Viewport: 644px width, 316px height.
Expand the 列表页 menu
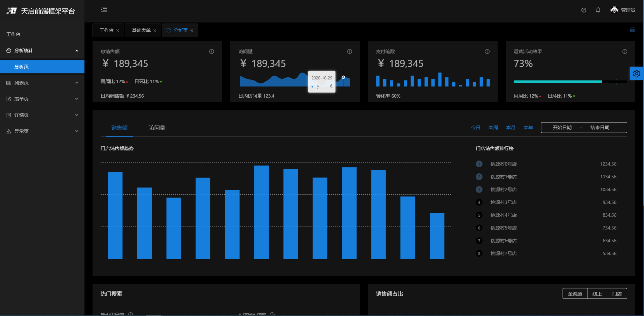tap(77, 83)
